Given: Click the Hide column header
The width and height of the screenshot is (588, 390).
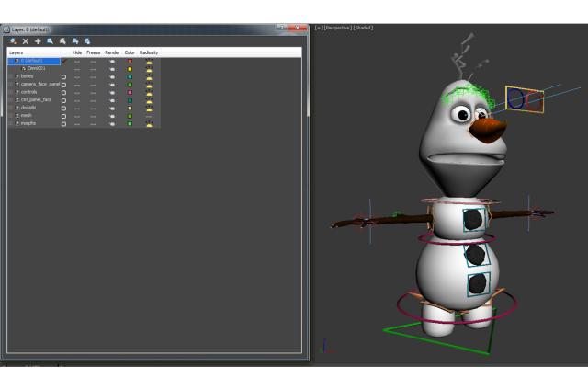Looking at the screenshot, I should (x=77, y=52).
